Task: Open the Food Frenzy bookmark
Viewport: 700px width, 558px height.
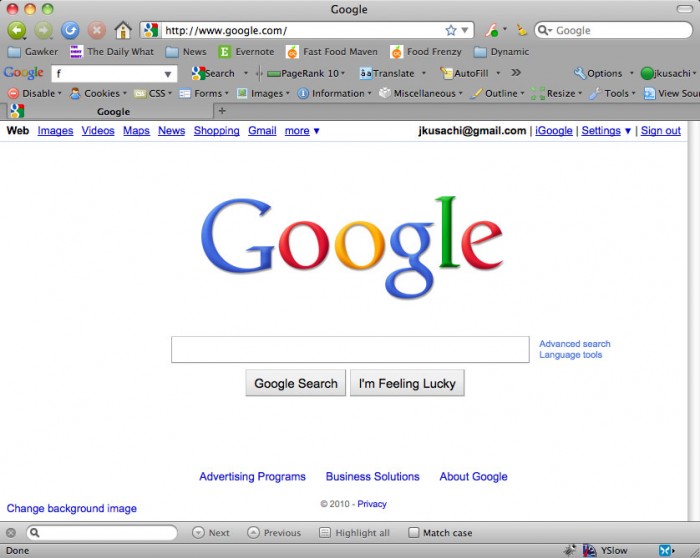Action: pos(426,52)
